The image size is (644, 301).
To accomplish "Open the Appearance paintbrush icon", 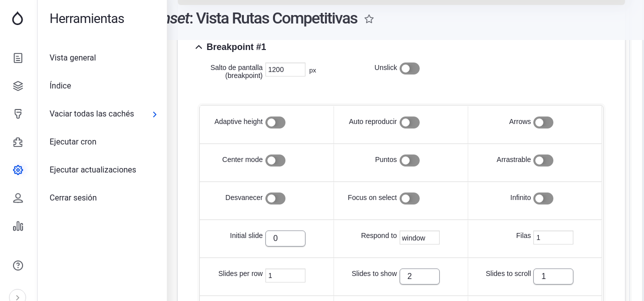I will click(x=18, y=114).
